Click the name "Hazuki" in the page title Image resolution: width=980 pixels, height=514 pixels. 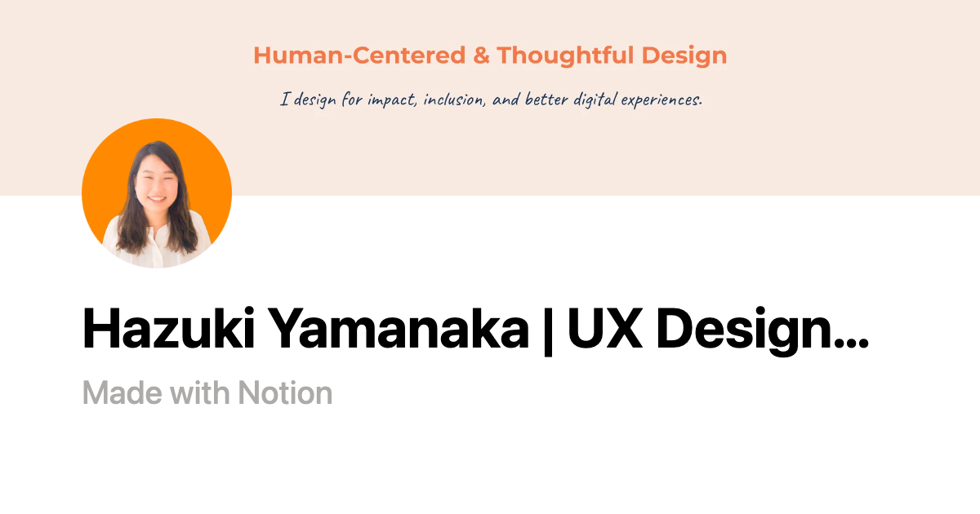click(x=169, y=328)
